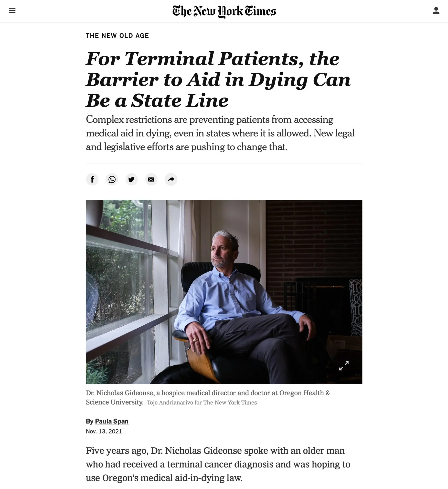448x489 pixels.
Task: Click the Nov. 13, 2021 publication date
Action: [104, 431]
